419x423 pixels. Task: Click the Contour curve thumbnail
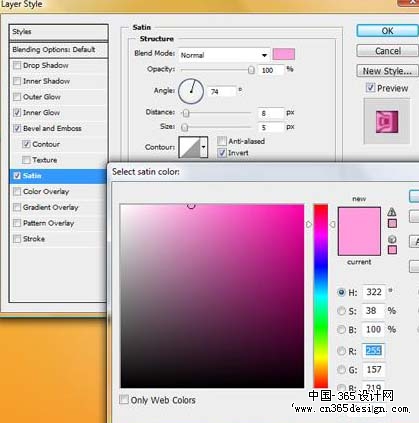point(189,147)
